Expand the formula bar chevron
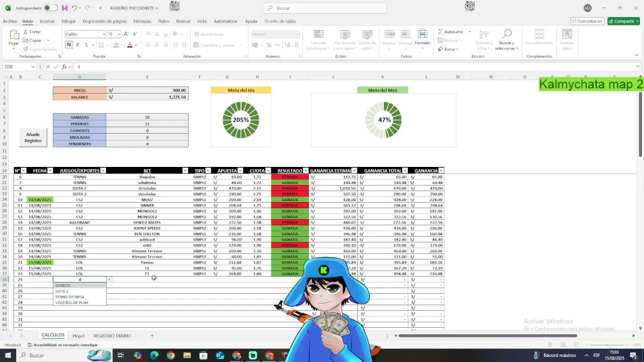 coord(638,66)
